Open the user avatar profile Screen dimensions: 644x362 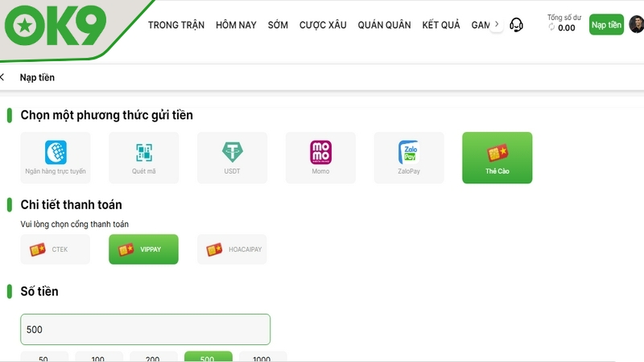tap(637, 24)
